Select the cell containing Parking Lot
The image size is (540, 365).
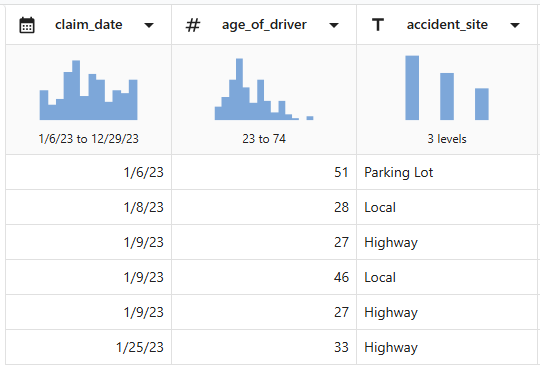[x=447, y=172]
